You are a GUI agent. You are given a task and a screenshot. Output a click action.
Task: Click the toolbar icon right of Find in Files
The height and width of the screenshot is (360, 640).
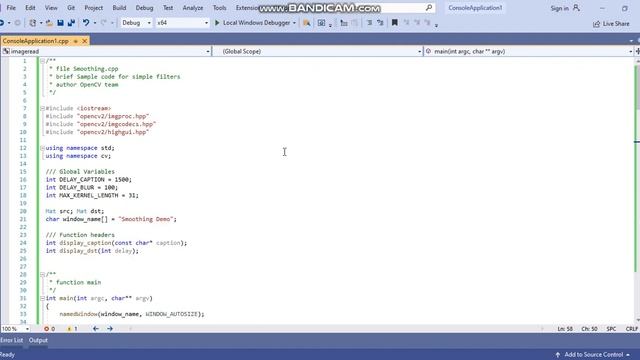click(x=322, y=23)
